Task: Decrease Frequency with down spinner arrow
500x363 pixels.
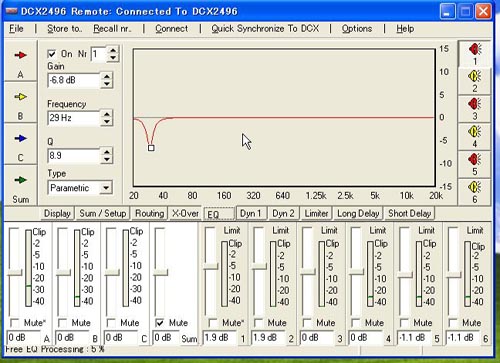Action: (x=107, y=121)
